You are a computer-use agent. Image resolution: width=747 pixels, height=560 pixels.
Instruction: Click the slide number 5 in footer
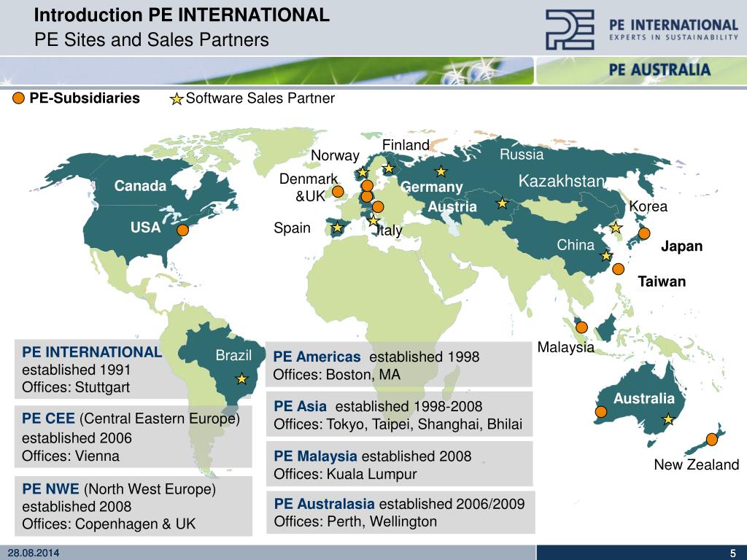pos(732,553)
